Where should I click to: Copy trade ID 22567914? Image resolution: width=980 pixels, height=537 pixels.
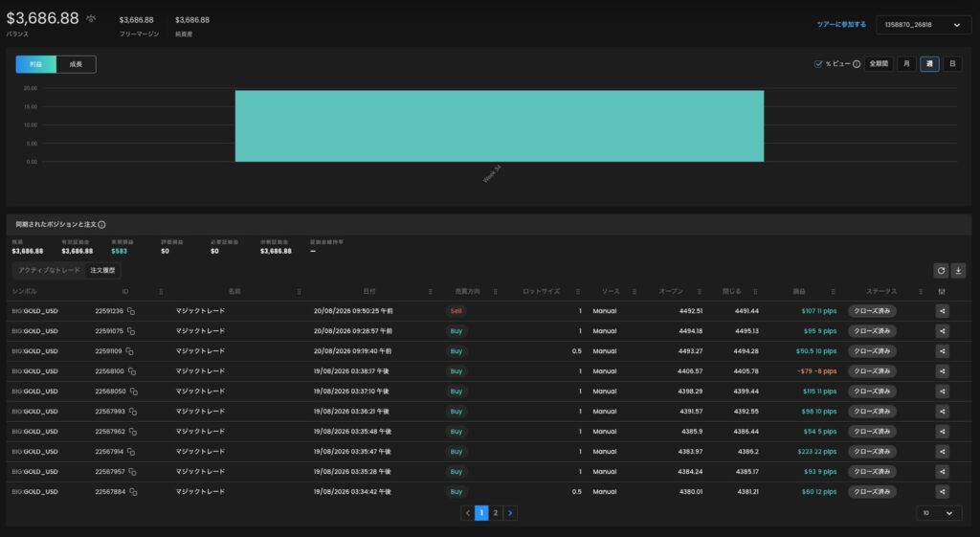131,452
